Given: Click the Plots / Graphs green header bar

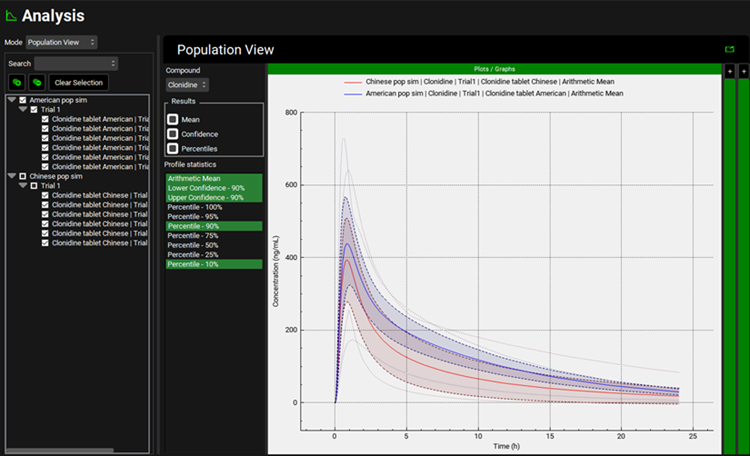Looking at the screenshot, I should (494, 69).
